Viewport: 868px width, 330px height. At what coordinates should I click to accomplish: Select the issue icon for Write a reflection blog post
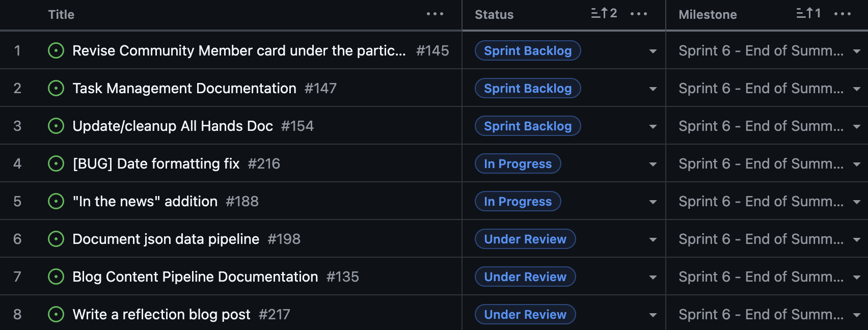tap(56, 314)
